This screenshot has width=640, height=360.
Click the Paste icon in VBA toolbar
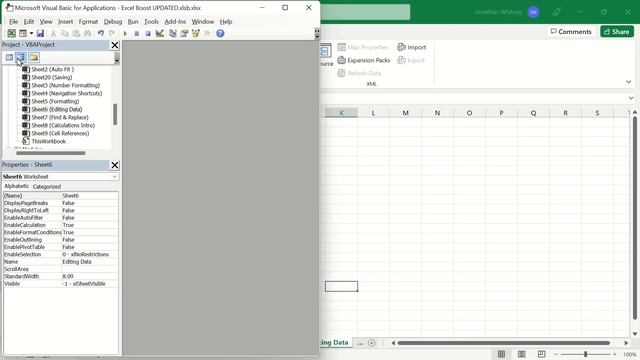coord(76,33)
